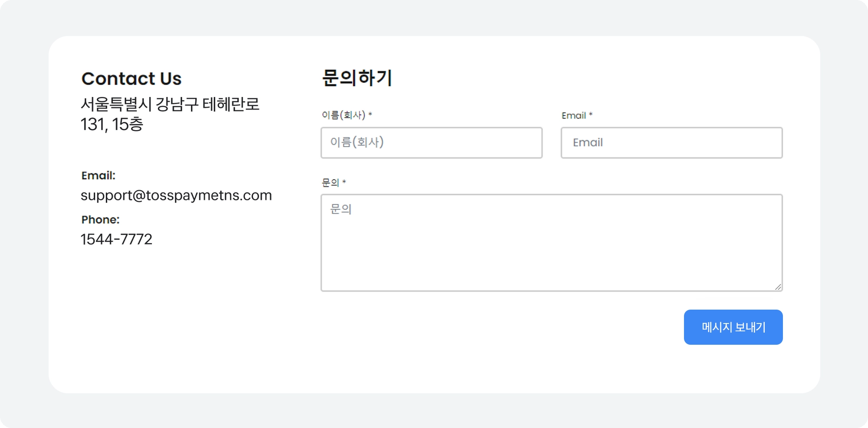Click the required asterisk next to 이름(회사)
Viewport: 868px width, 428px height.
[370, 114]
